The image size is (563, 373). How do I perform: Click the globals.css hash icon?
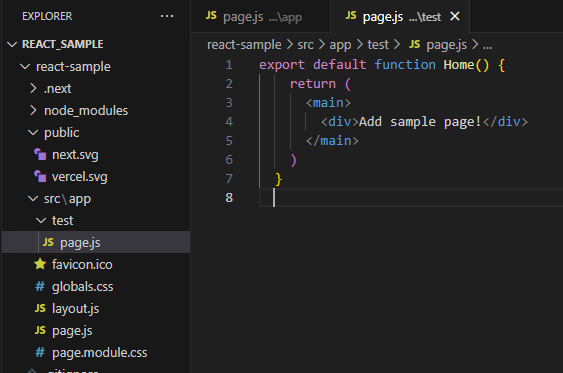40,286
